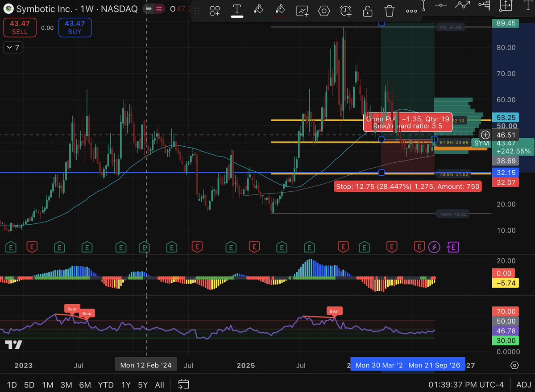This screenshot has height=392, width=535.
Task: Click the gray 38.69 price label
Action: pyautogui.click(x=506, y=161)
